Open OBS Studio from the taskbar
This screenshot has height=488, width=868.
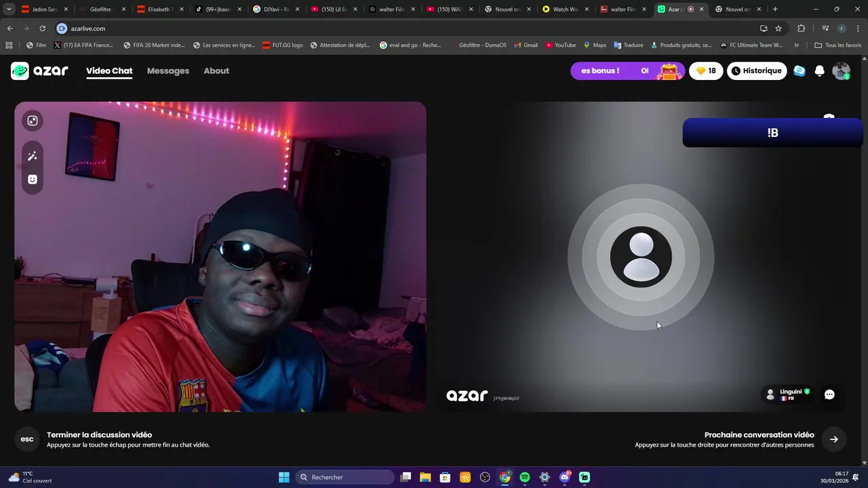[485, 477]
